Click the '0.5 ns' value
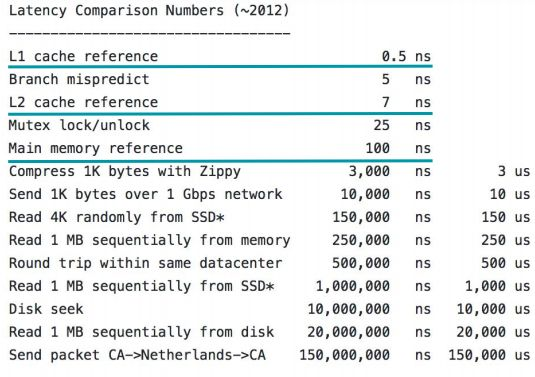The image size is (535, 377). 406,56
